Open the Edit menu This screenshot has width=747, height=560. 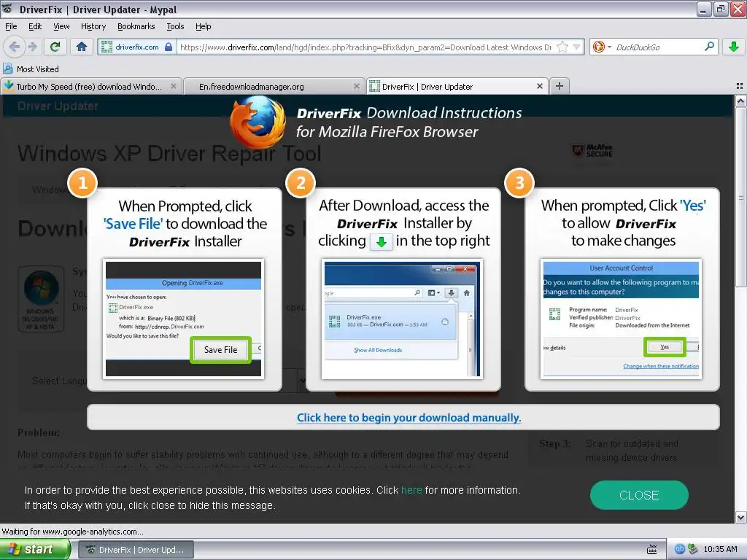coord(35,26)
